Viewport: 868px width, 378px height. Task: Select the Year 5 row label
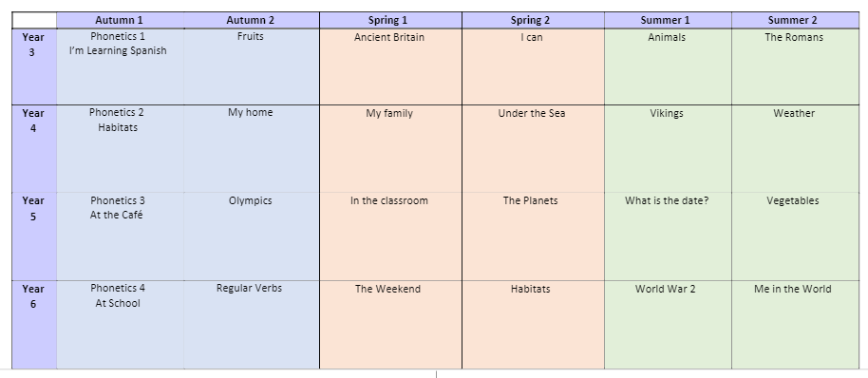pyautogui.click(x=34, y=236)
